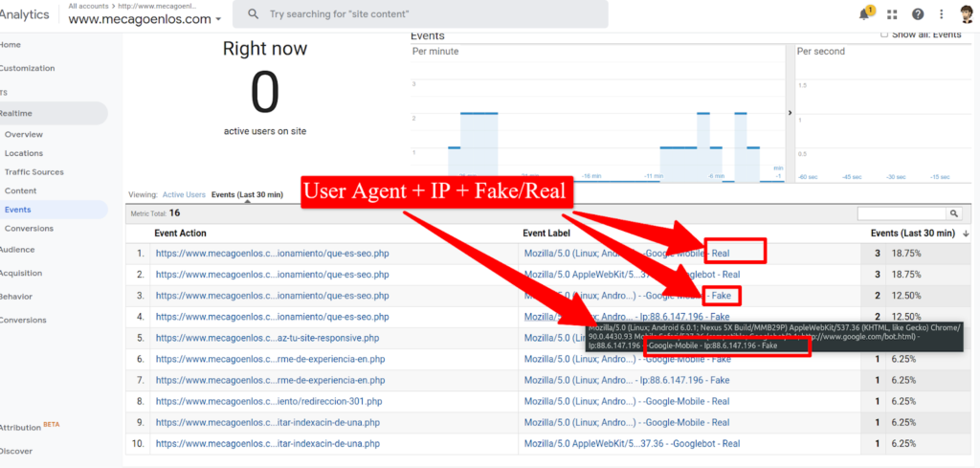Click row 7 label 'Ip:88.6.147.196 - Fake'

pyautogui.click(x=627, y=380)
